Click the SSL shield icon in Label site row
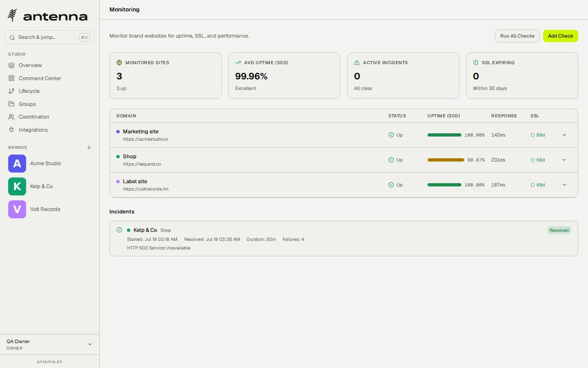588x368 pixels. coord(532,185)
